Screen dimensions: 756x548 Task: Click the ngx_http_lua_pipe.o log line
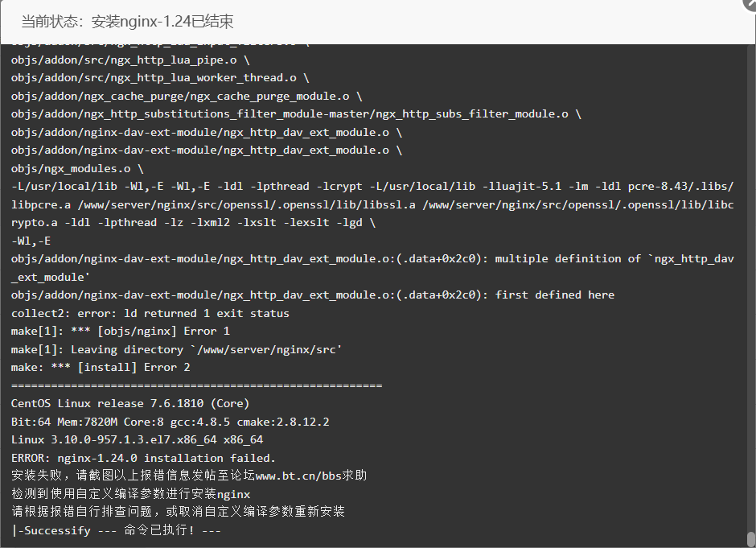click(x=130, y=60)
